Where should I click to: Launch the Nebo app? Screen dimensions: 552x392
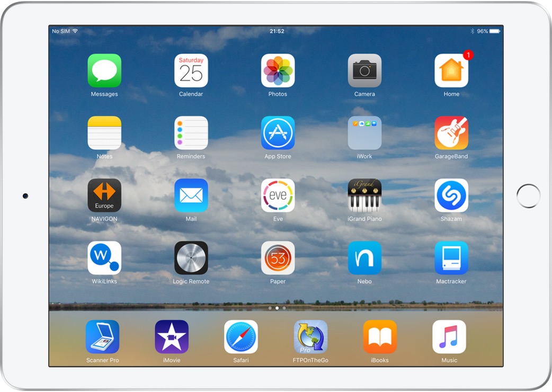pyautogui.click(x=364, y=258)
